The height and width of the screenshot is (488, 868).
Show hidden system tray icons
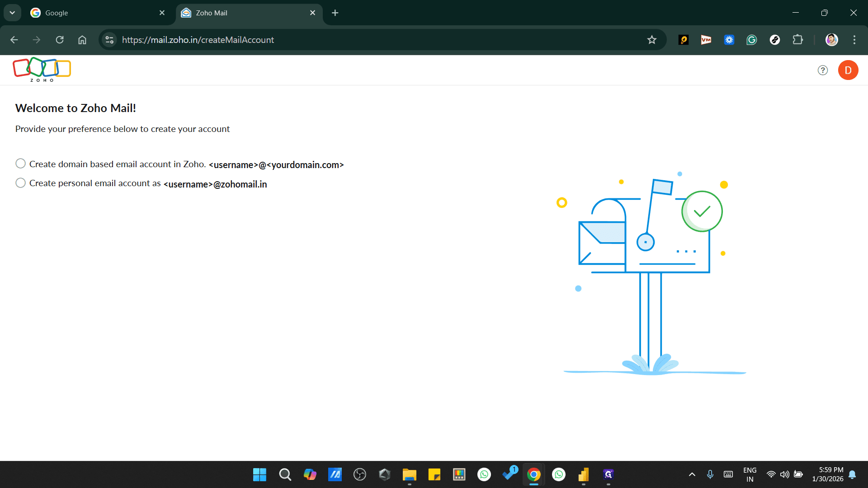click(692, 474)
